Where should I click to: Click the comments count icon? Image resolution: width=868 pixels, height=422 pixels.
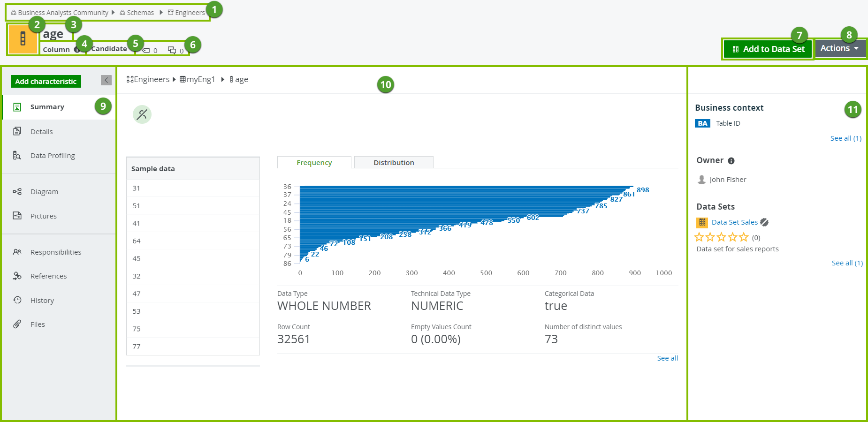coord(172,50)
